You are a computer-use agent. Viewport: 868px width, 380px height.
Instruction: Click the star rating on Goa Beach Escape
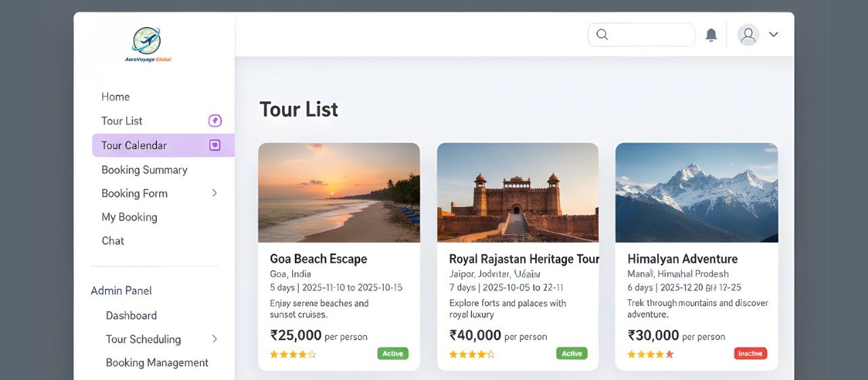click(293, 354)
